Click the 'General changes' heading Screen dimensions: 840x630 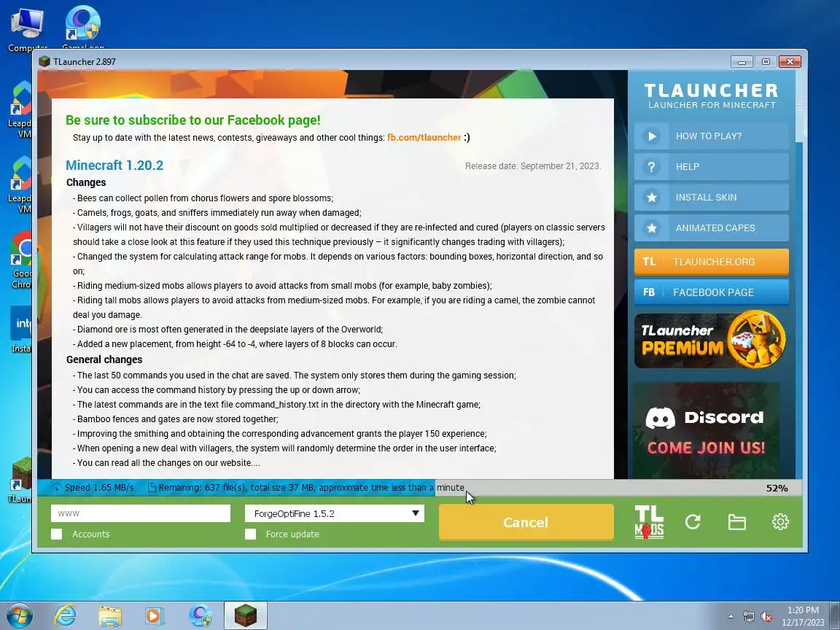(x=104, y=359)
